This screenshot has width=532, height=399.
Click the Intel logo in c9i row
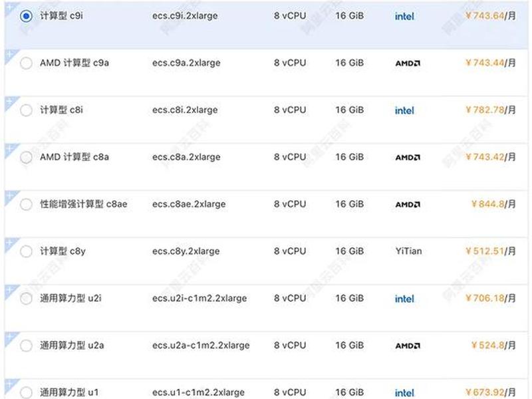404,16
